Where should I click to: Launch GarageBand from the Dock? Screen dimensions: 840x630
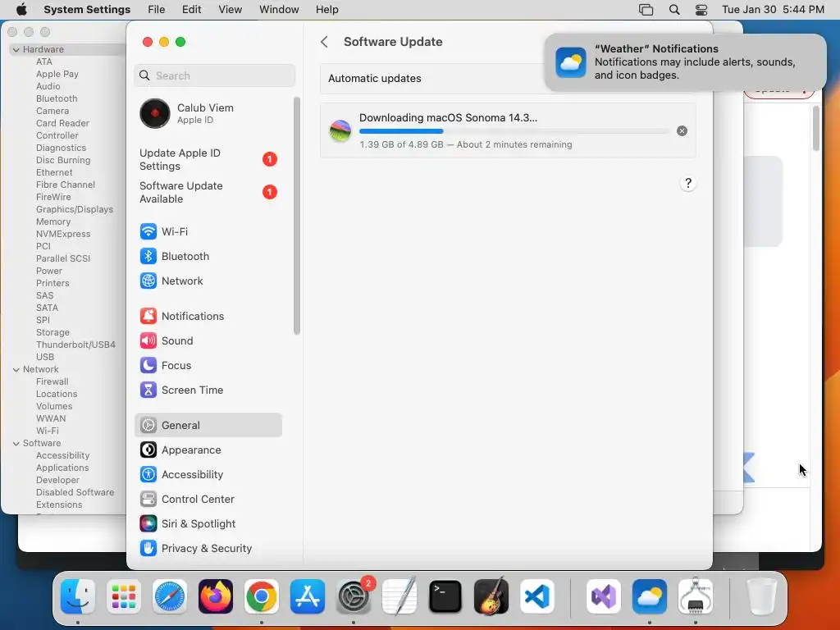point(491,596)
